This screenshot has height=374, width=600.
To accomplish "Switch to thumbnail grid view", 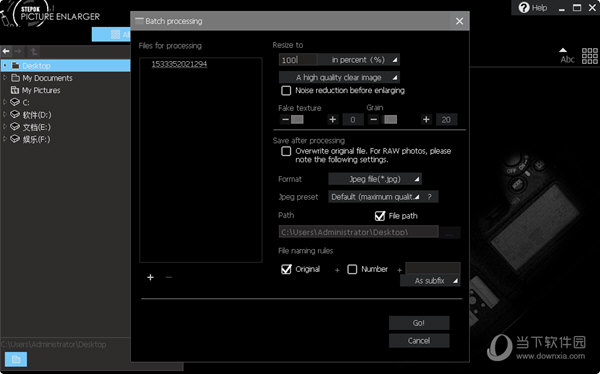I will [x=589, y=56].
